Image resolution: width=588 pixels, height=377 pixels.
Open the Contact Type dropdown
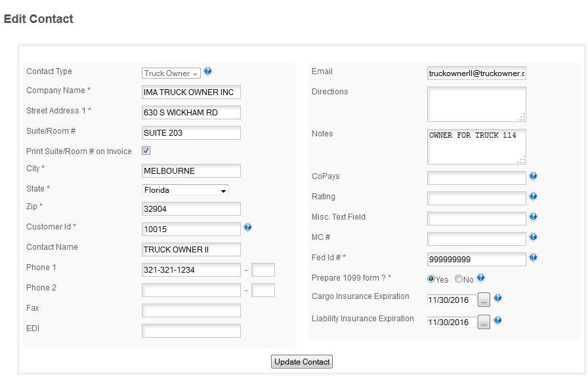(171, 73)
